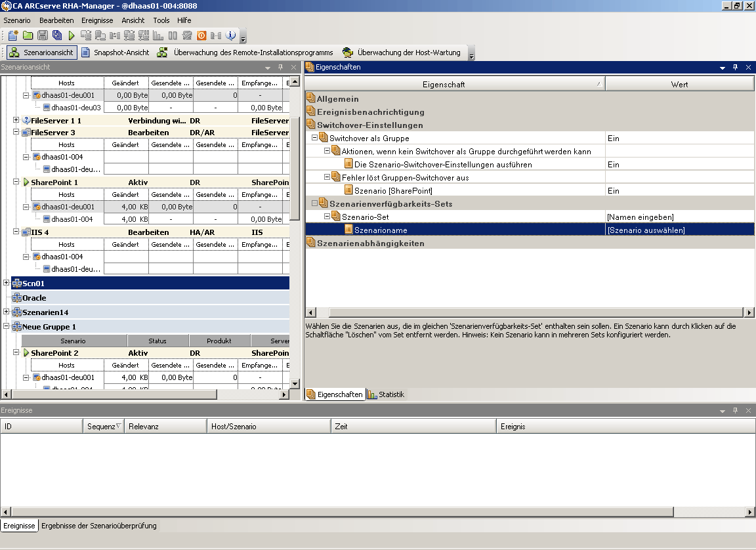
Task: Click the Szenario-Set name input field
Action: pos(679,217)
